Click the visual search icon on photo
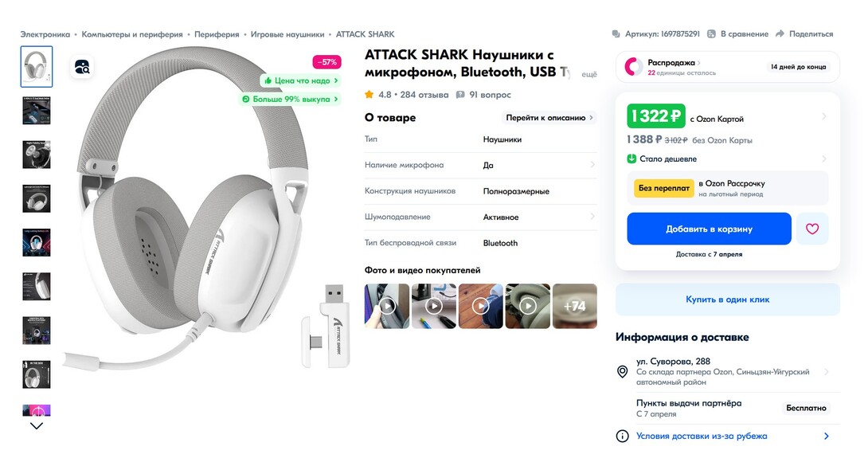868x462 pixels. 82,68
